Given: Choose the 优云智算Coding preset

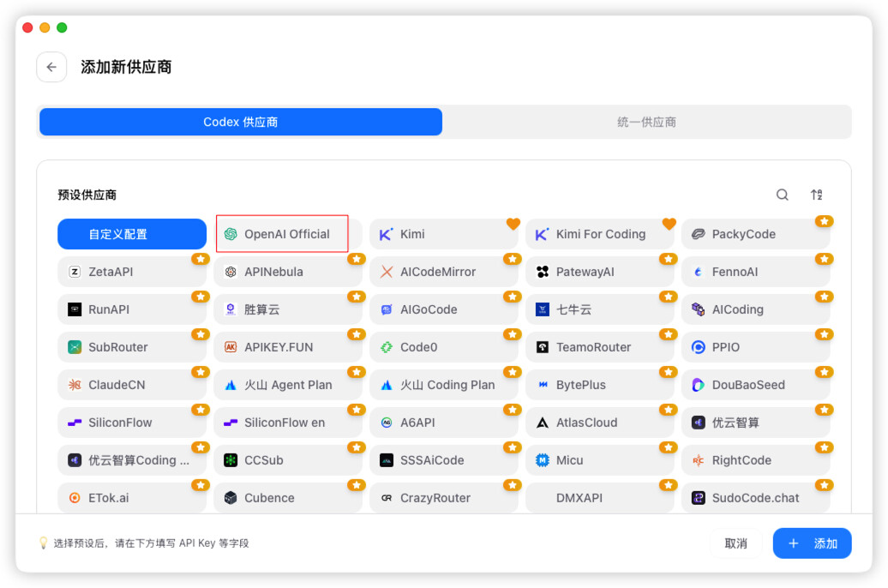Looking at the screenshot, I should (x=132, y=460).
